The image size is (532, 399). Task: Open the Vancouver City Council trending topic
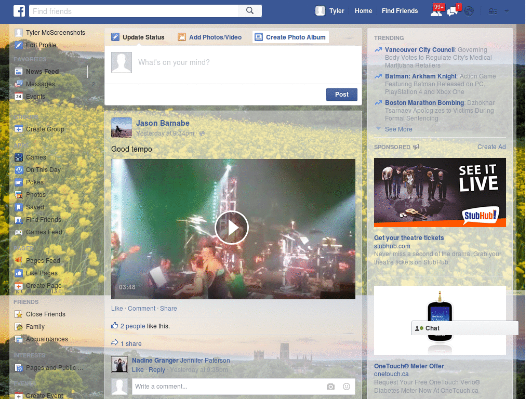point(420,50)
